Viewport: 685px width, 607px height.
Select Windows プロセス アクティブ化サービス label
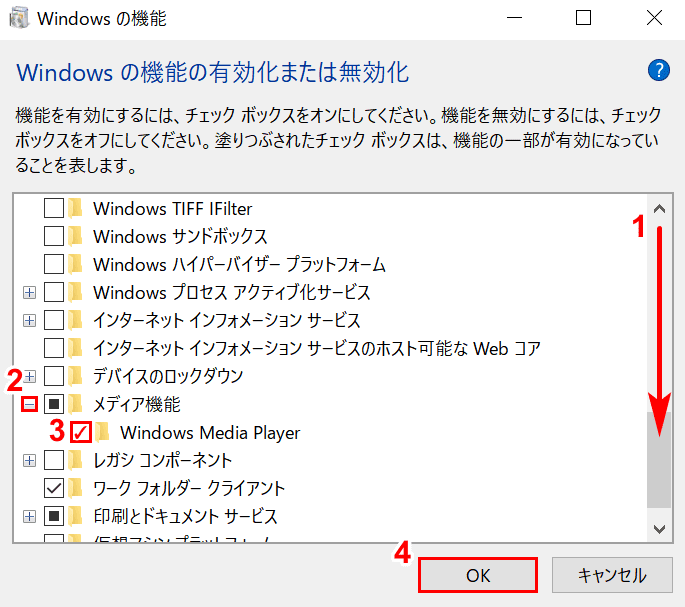pyautogui.click(x=232, y=292)
